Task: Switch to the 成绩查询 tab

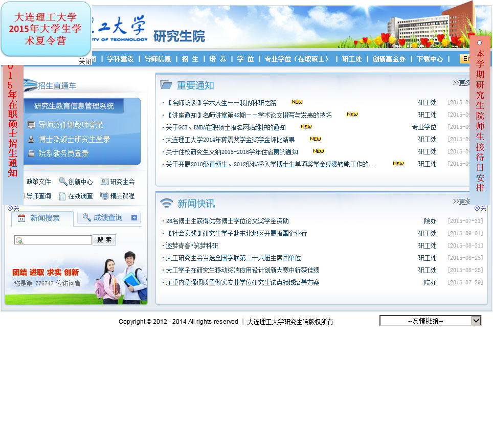Action: click(x=109, y=217)
